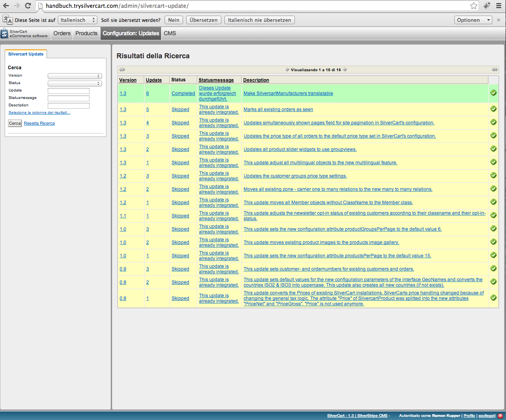Image resolution: width=506 pixels, height=420 pixels.
Task: Open Updates the customer groups price type settings
Action: [295, 176]
